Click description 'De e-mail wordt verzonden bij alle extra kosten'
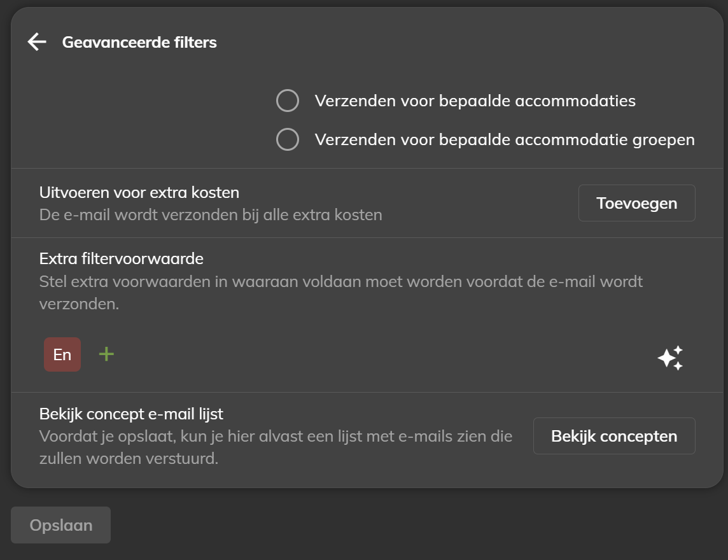 [211, 214]
